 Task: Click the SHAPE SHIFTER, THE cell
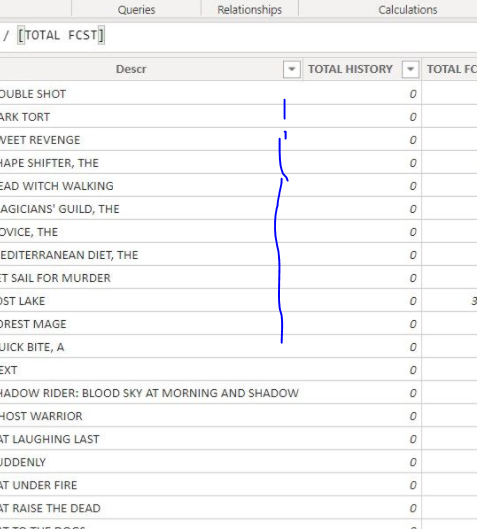(151, 163)
